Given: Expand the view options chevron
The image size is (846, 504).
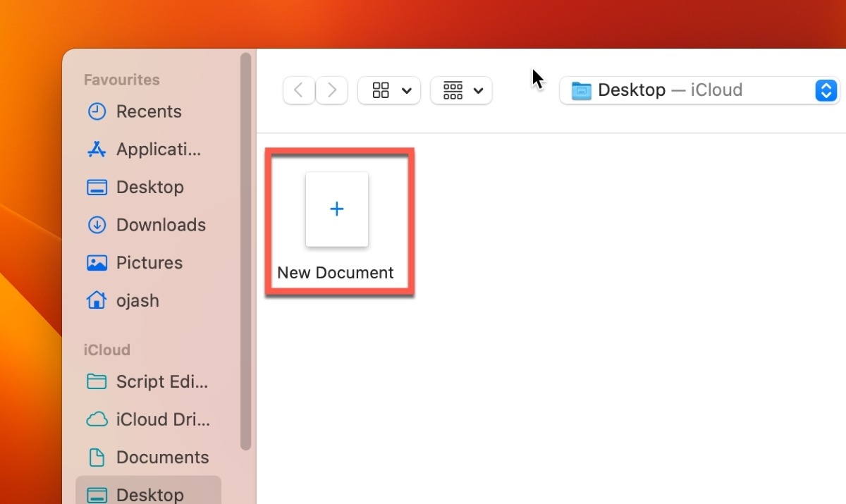Looking at the screenshot, I should [406, 90].
